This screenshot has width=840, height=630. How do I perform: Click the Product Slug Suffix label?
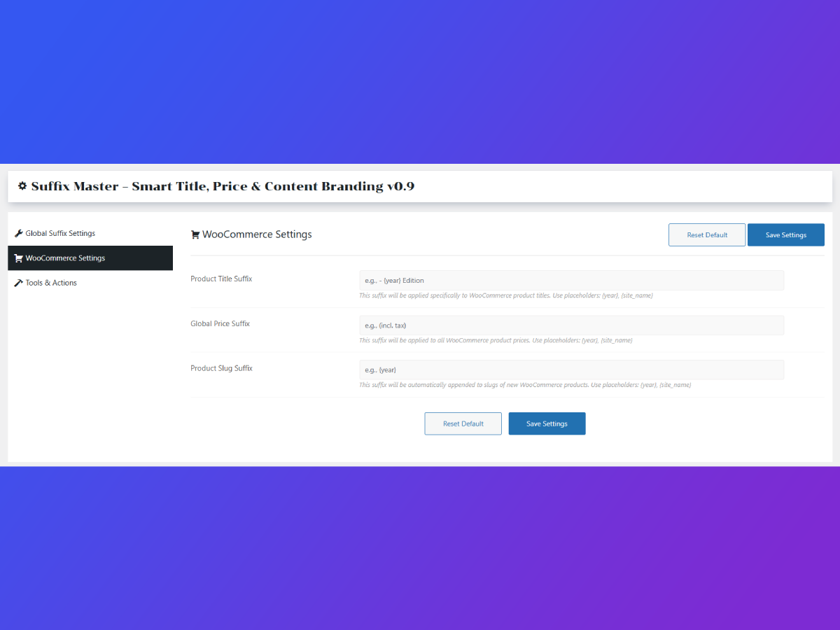click(221, 368)
